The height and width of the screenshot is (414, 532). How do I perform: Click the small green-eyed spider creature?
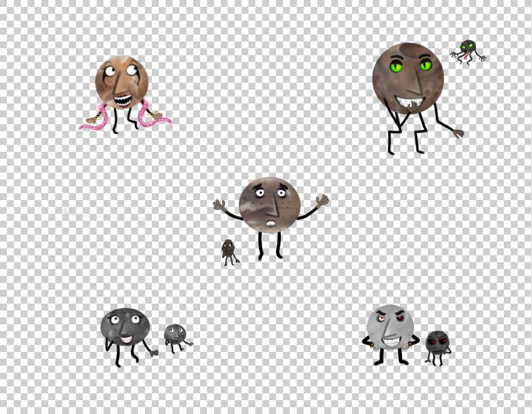(468, 49)
